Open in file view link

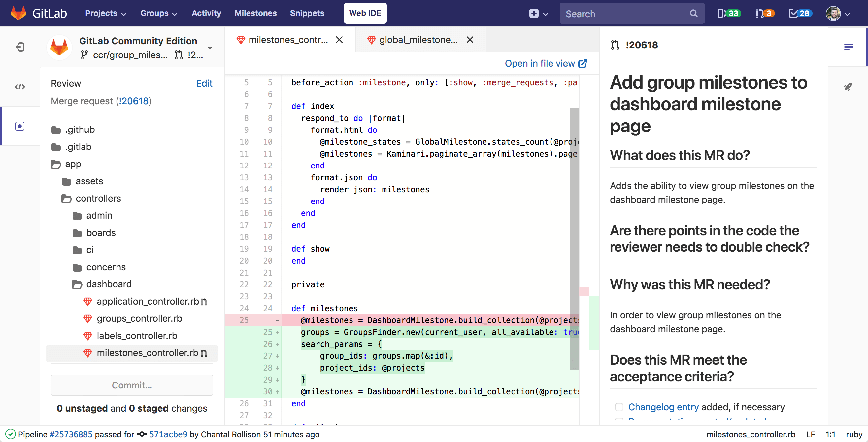545,63
